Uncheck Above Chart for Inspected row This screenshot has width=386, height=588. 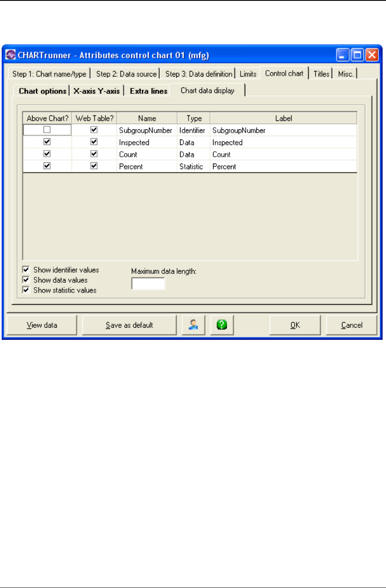tap(47, 142)
